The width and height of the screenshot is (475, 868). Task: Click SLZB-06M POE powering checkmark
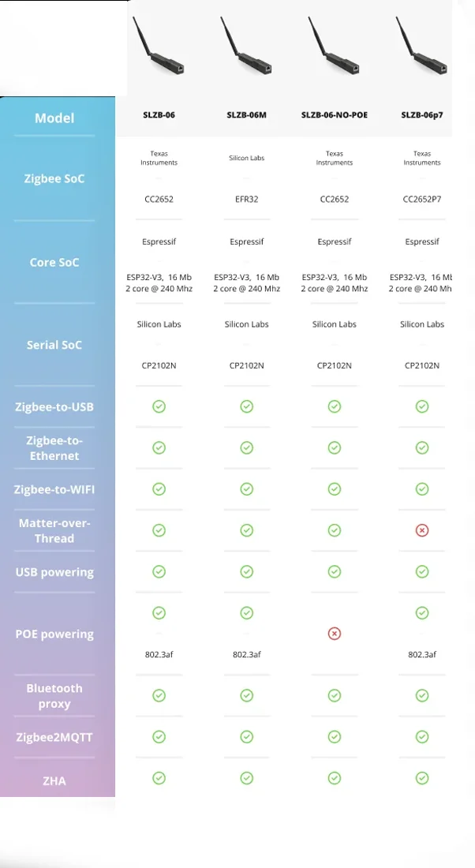coord(246,613)
